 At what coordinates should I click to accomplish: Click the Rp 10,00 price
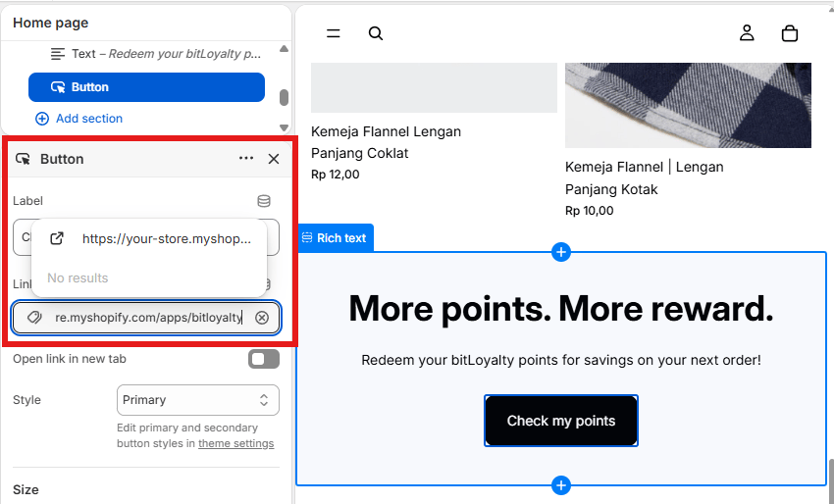tap(590, 211)
